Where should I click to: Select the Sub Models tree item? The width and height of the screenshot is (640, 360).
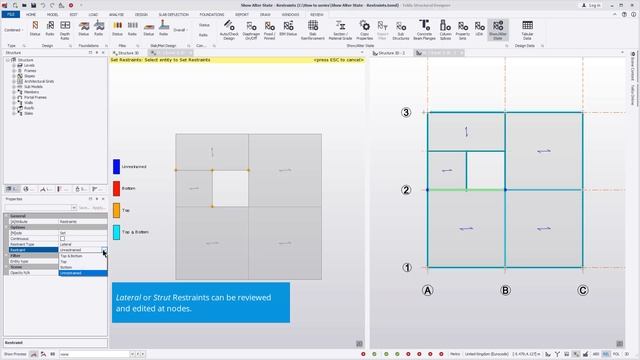(x=33, y=87)
